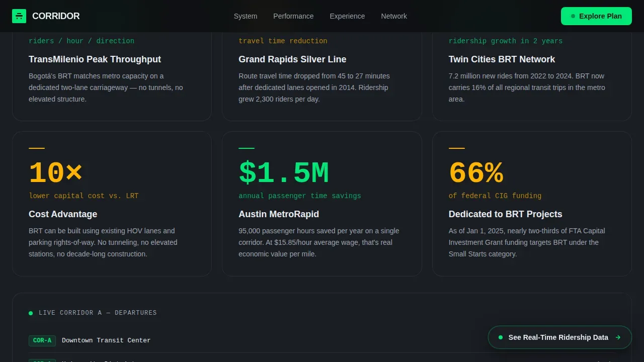
Task: Open the Twin Cities BRT Network card
Action: pyautogui.click(x=532, y=76)
